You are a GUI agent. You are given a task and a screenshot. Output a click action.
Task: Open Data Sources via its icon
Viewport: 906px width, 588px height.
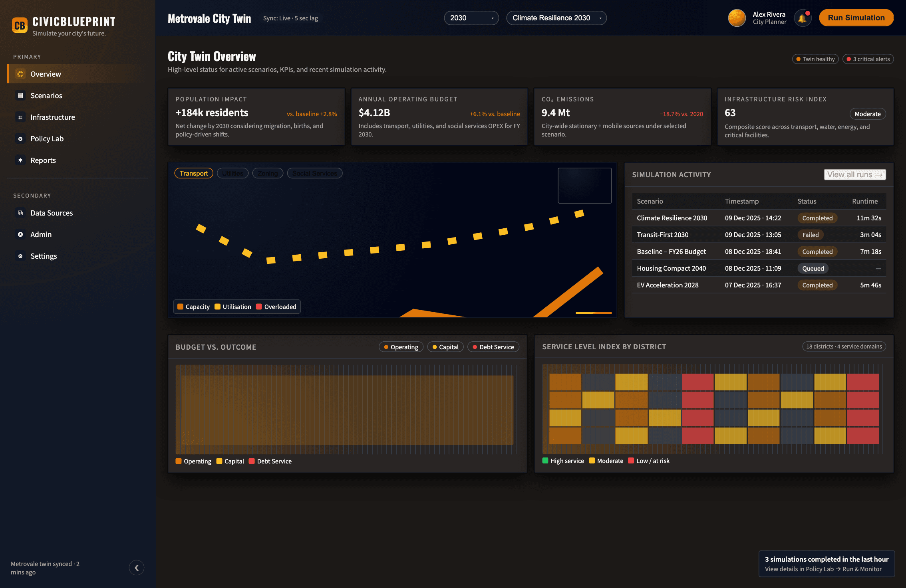point(20,213)
